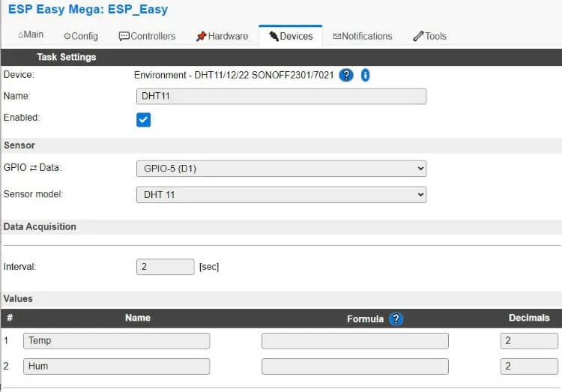Click the Sensor model: label

(x=33, y=194)
